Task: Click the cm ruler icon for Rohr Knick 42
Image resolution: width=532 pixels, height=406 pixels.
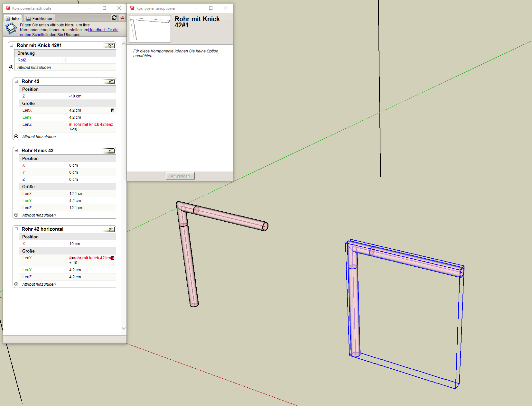Action: click(x=109, y=151)
